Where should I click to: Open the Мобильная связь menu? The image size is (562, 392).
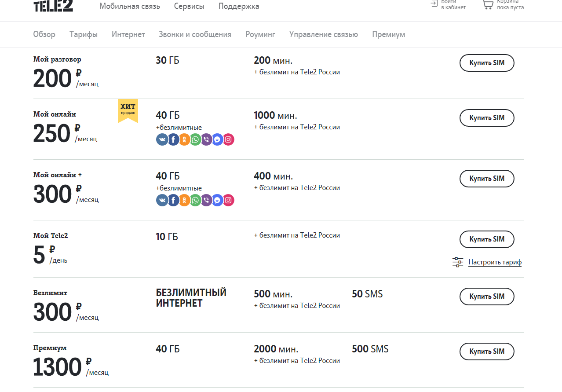(x=130, y=6)
